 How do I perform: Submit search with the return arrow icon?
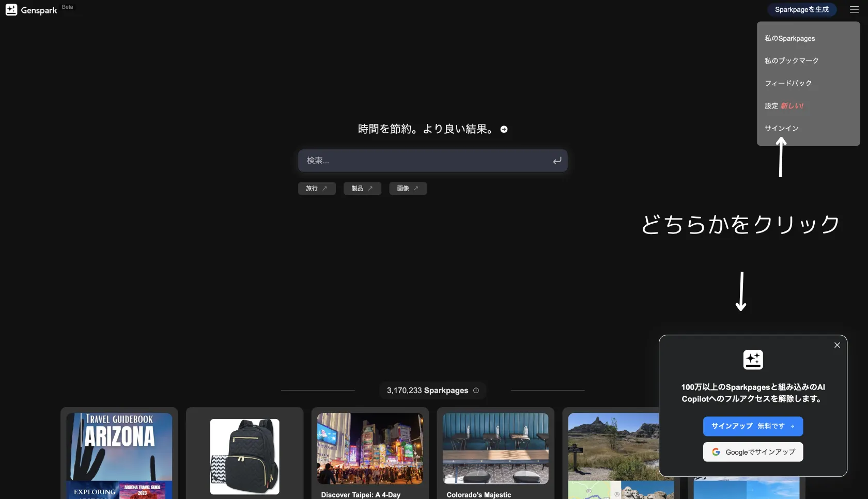pyautogui.click(x=557, y=161)
